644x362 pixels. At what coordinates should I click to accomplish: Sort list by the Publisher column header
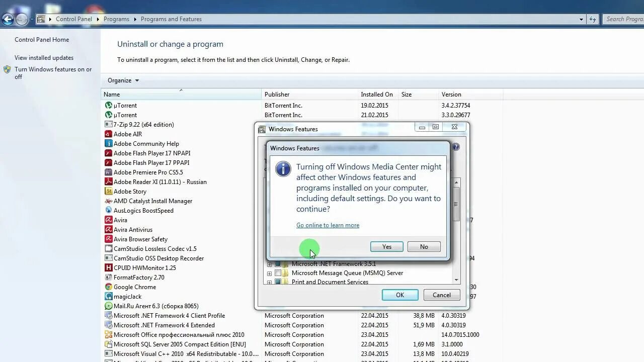coord(309,95)
